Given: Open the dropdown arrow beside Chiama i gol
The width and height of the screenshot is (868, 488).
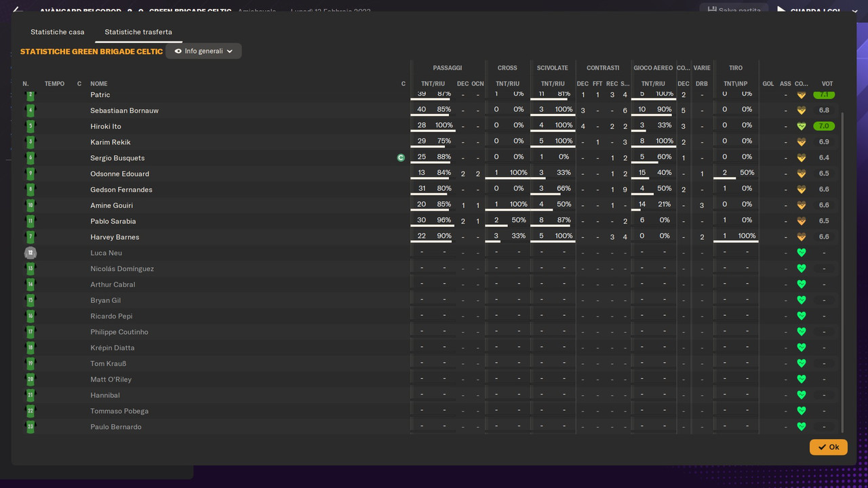Looking at the screenshot, I should (854, 11).
